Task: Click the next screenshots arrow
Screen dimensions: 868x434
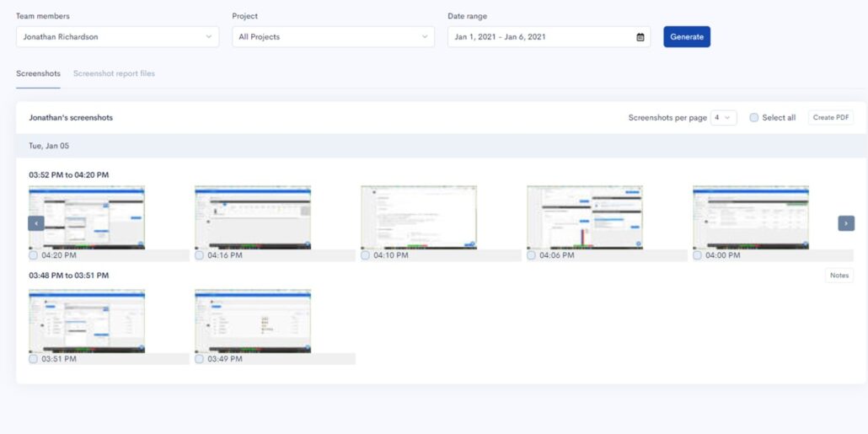Action: click(846, 223)
